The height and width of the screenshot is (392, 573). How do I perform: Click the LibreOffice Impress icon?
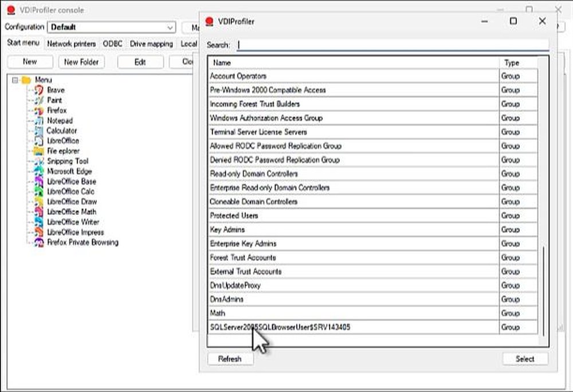point(39,232)
